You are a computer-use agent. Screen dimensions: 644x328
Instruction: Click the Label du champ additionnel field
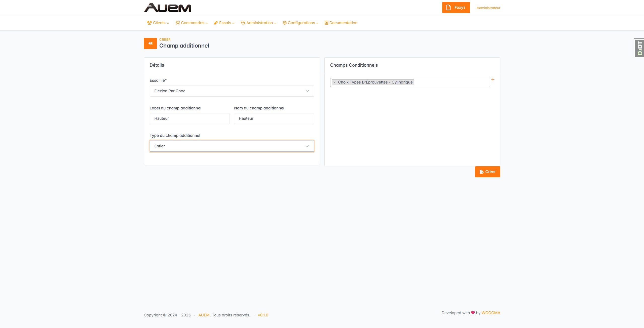(x=190, y=118)
